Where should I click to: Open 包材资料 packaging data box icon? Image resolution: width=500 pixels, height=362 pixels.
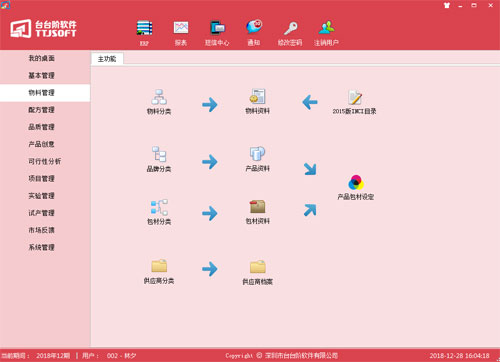tap(257, 207)
